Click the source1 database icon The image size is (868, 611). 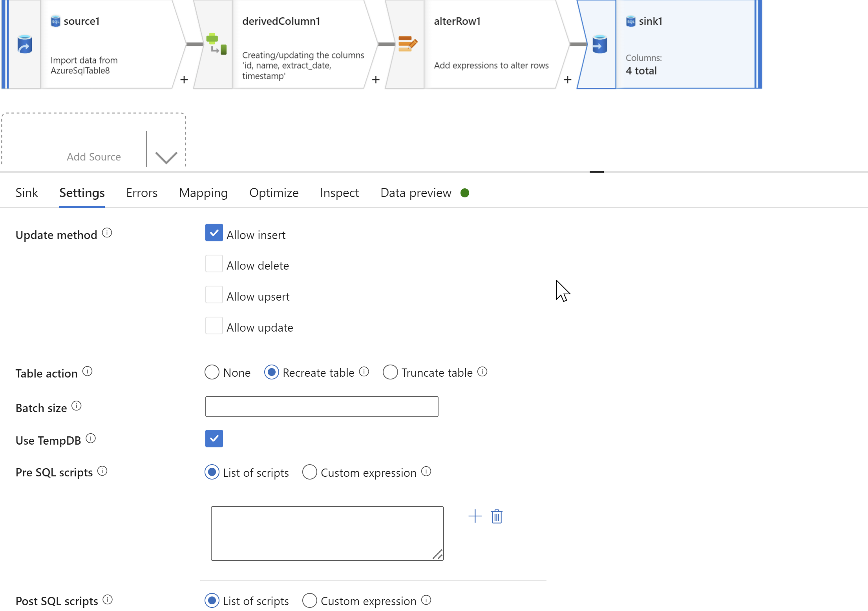point(24,44)
